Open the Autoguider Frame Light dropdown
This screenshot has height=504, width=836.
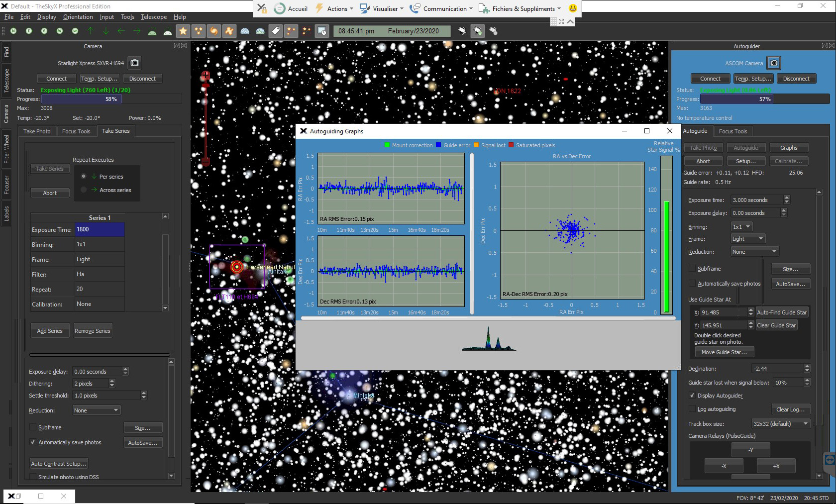point(747,238)
